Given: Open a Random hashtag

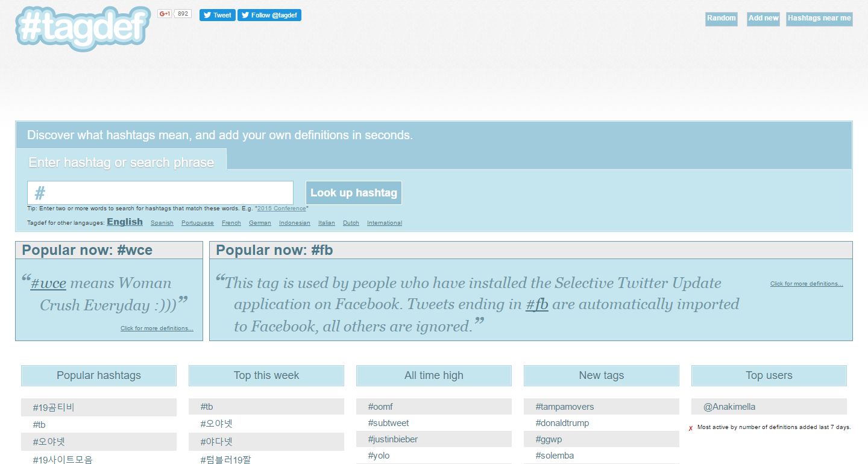Looking at the screenshot, I should click(x=722, y=19).
